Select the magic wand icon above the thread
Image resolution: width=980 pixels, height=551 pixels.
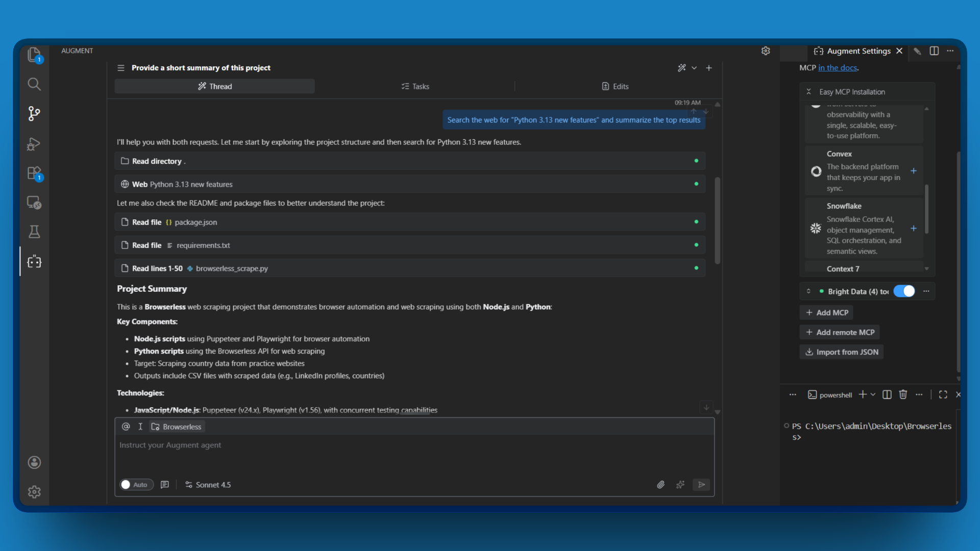[x=682, y=67]
